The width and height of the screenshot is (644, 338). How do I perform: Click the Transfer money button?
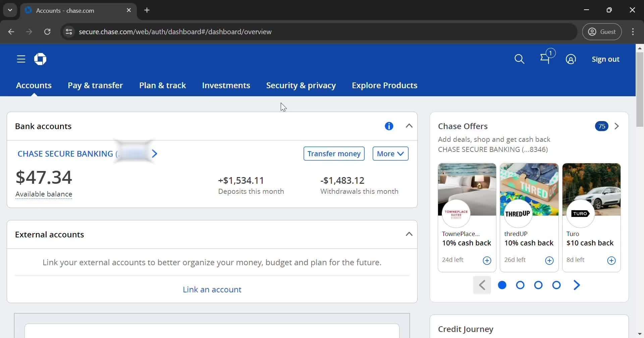[x=334, y=154]
